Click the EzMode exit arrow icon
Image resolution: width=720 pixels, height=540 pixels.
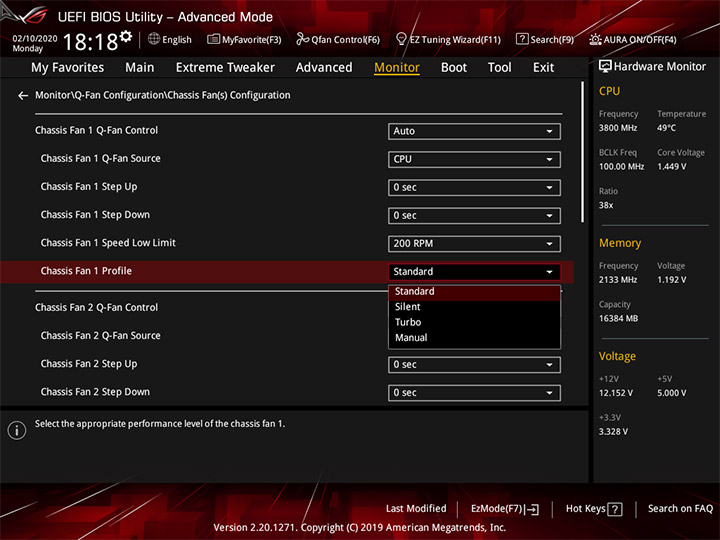pos(532,509)
